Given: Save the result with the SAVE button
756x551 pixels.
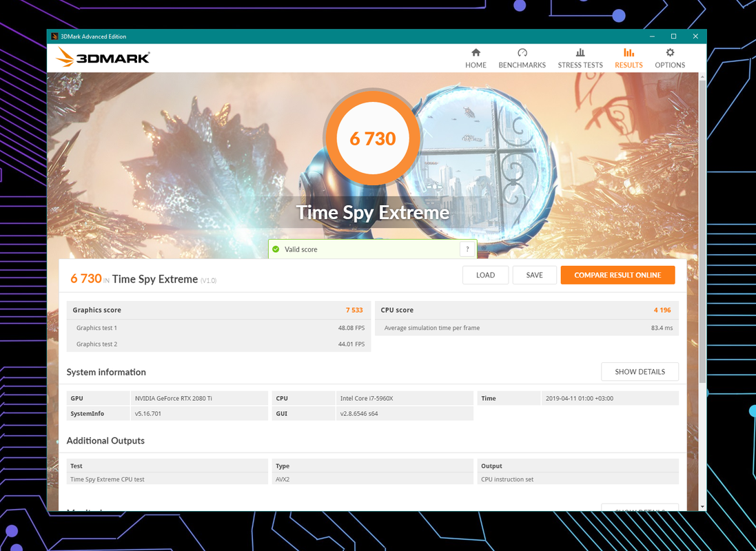Looking at the screenshot, I should (x=534, y=275).
